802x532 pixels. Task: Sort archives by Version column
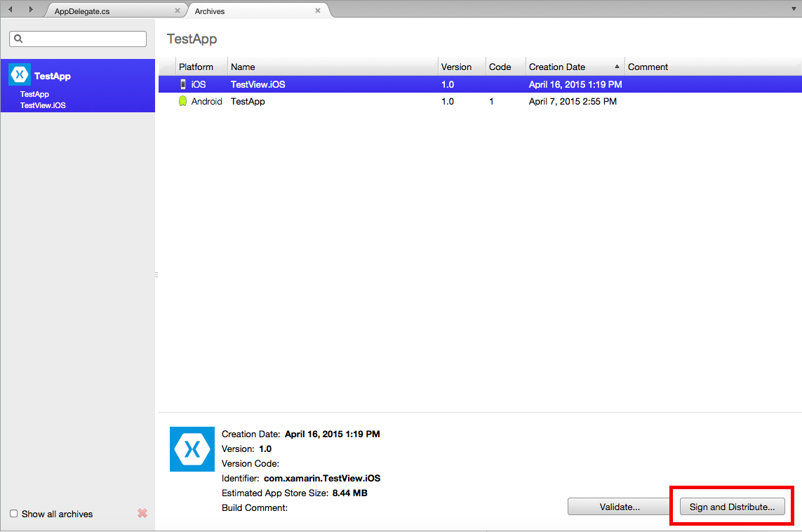462,67
